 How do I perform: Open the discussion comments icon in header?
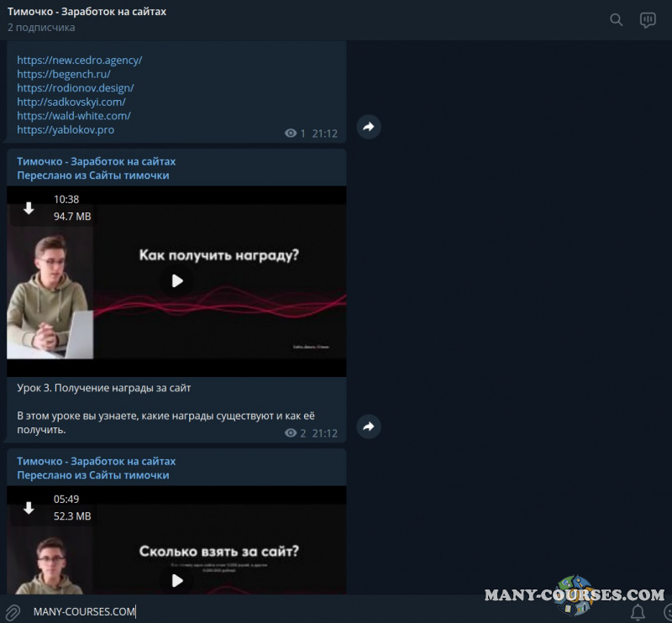pos(648,20)
